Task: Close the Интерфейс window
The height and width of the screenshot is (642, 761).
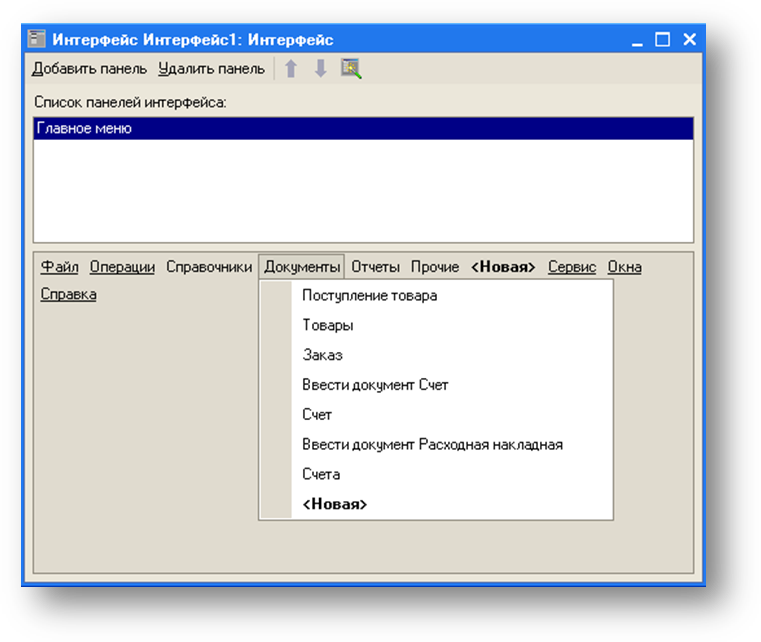Action: [x=690, y=39]
